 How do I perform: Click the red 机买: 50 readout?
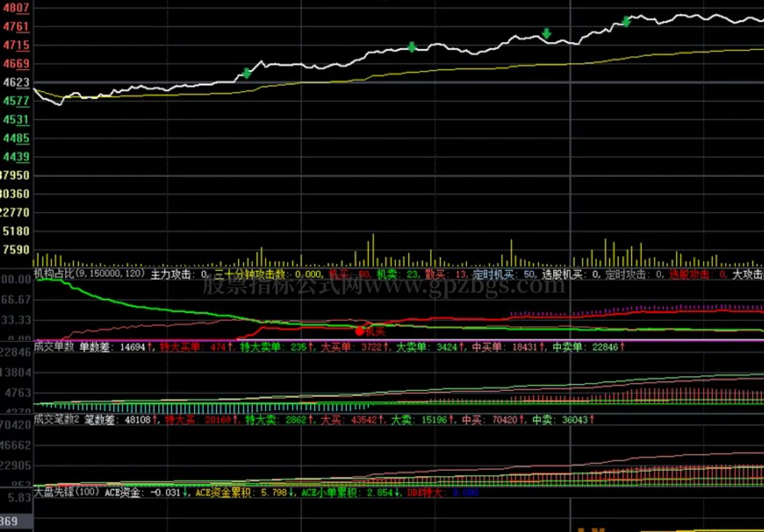pos(349,274)
